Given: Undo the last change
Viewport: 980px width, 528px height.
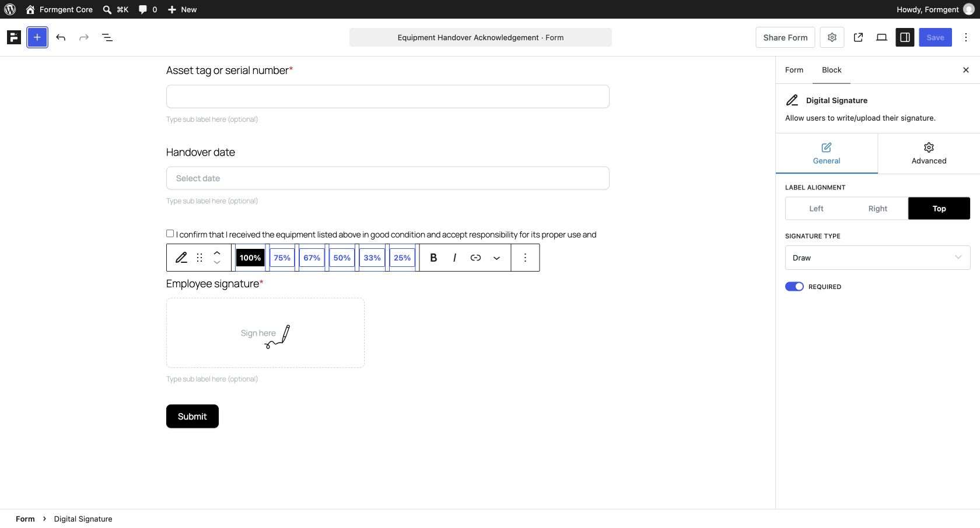Looking at the screenshot, I should [61, 37].
